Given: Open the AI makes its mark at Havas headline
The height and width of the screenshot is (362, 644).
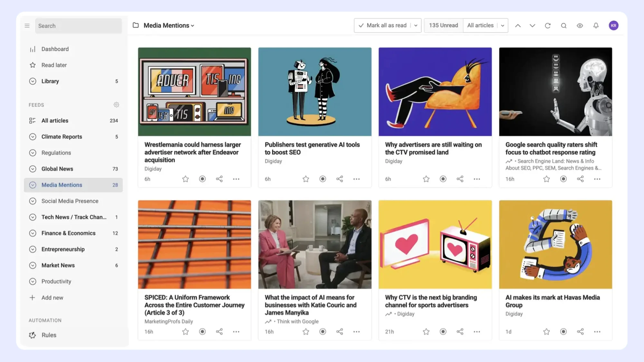Looking at the screenshot, I should [x=553, y=301].
